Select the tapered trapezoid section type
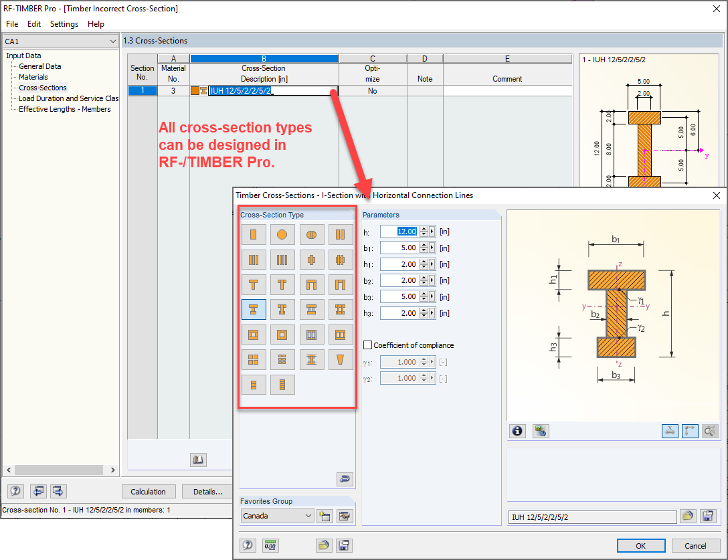 pyautogui.click(x=341, y=359)
